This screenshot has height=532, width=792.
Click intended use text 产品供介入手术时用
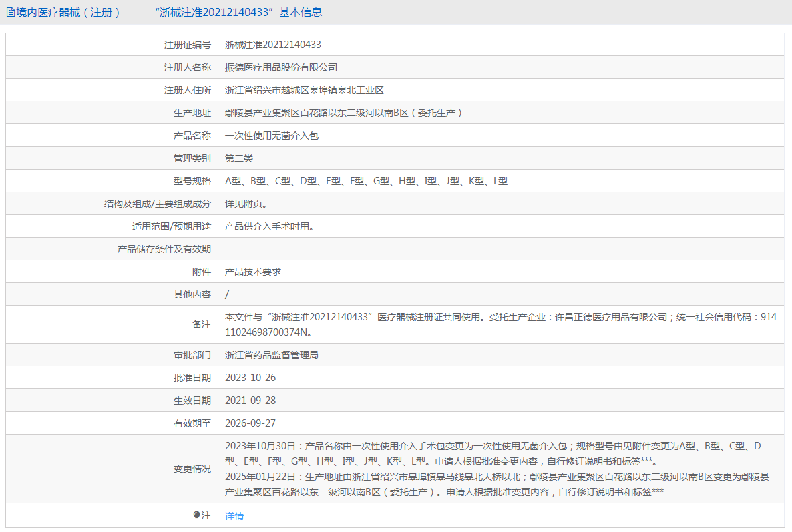(x=269, y=226)
